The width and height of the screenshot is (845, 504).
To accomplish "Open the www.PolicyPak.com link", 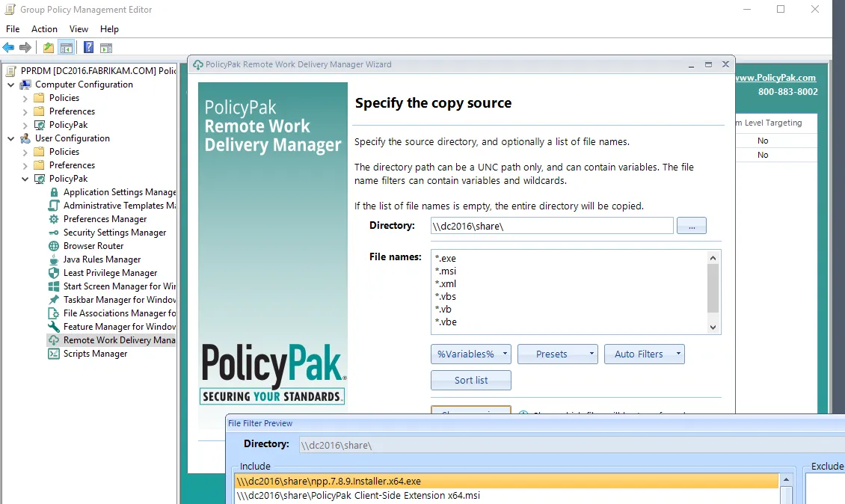I will pos(776,78).
